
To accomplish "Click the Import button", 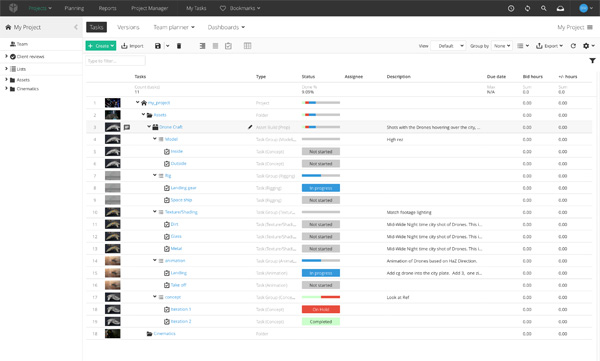I will point(132,46).
